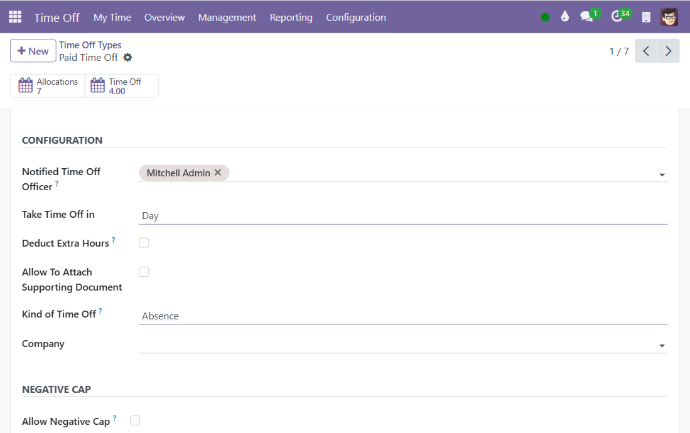Image resolution: width=690 pixels, height=433 pixels.
Task: Open the Company dropdown arrow
Action: 662,346
